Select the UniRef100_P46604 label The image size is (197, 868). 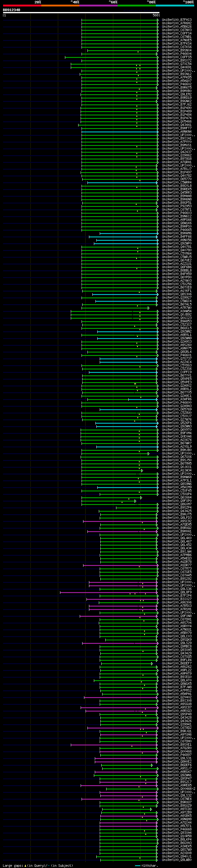pos(177,54)
